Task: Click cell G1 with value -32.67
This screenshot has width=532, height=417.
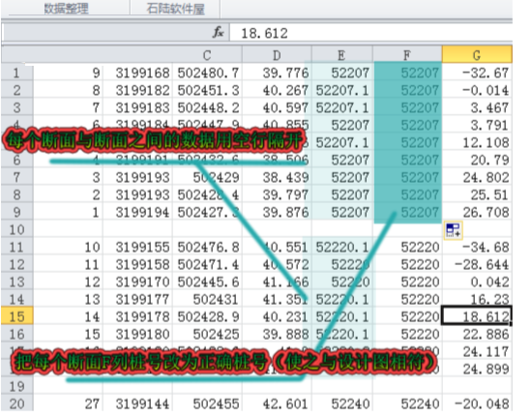Action: click(477, 73)
